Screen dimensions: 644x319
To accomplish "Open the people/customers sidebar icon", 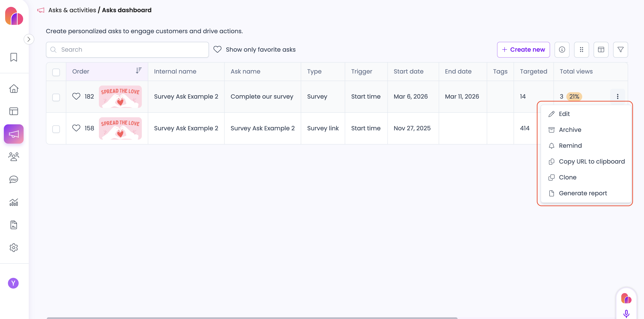I will point(14,157).
